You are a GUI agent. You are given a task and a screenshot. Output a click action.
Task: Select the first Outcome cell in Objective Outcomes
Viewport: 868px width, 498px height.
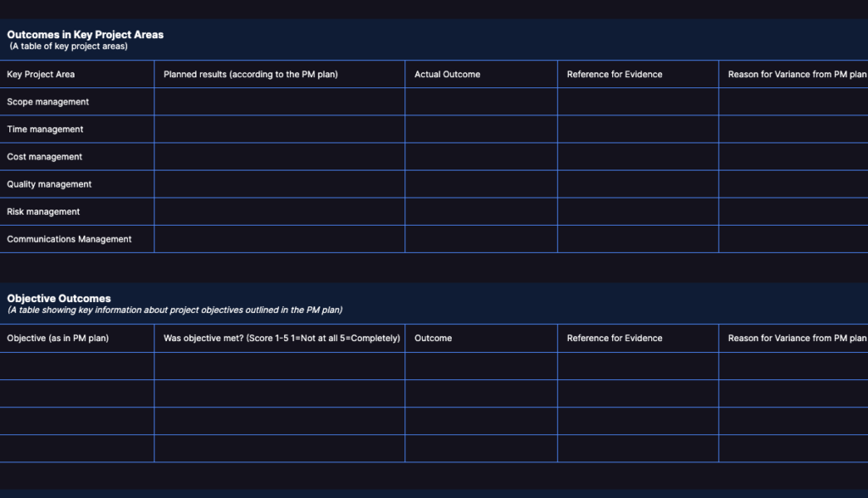(481, 365)
